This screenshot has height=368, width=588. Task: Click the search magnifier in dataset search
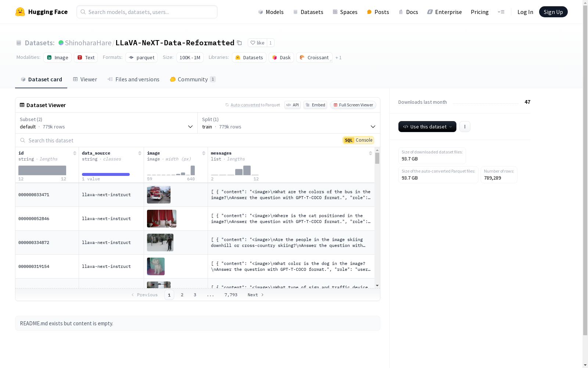(23, 140)
